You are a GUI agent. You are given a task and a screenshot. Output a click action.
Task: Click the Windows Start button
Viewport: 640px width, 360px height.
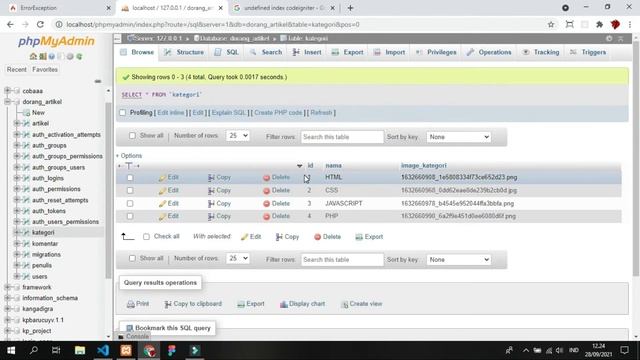11,350
